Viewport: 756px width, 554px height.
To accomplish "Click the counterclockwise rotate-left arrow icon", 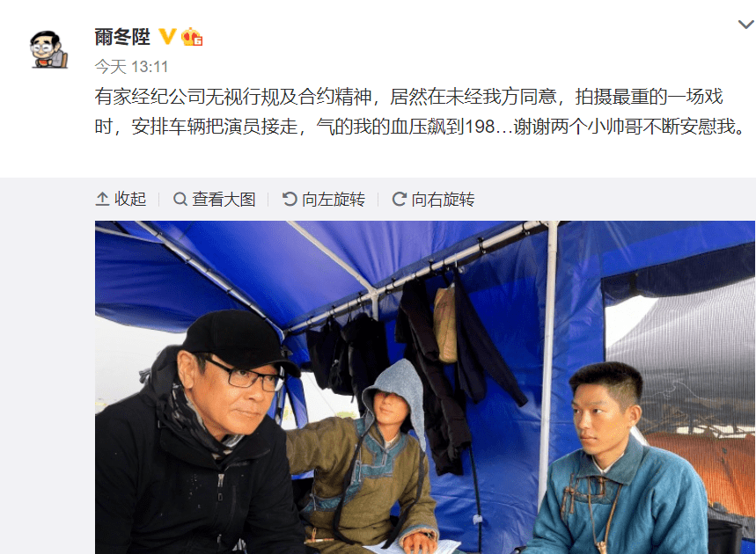I will (290, 199).
